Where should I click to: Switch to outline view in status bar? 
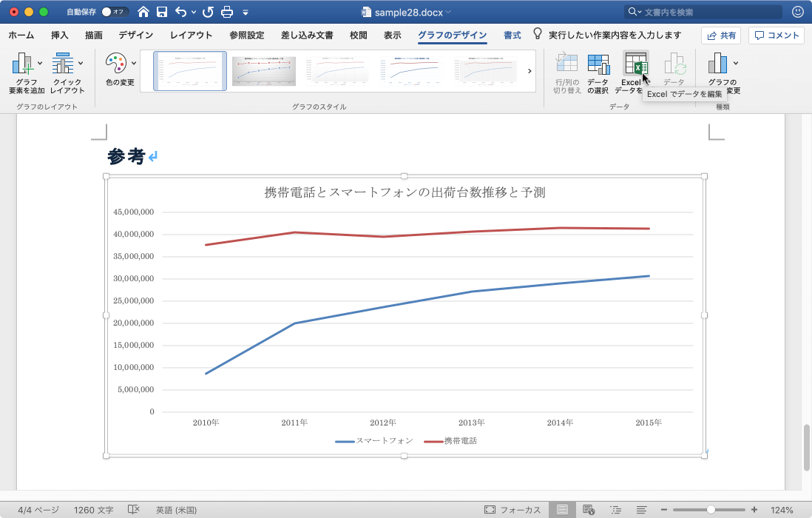coord(615,509)
